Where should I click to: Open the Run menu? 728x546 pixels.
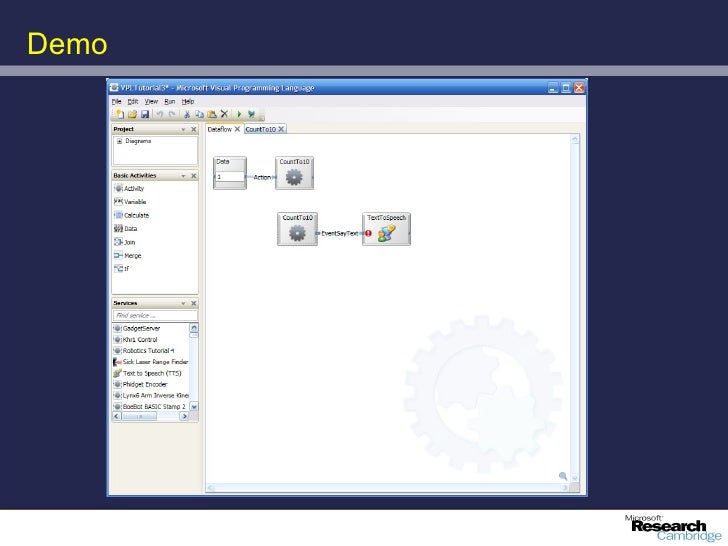(x=170, y=101)
